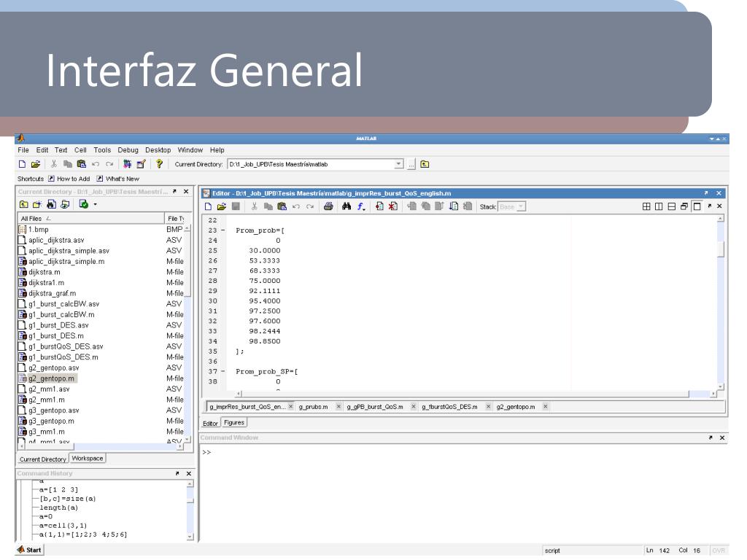Click the Find binoculars icon in editor toolbar

coord(347,206)
